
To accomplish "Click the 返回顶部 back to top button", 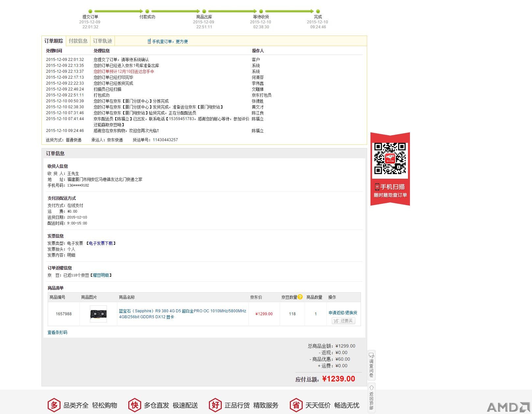I will pos(371,397).
